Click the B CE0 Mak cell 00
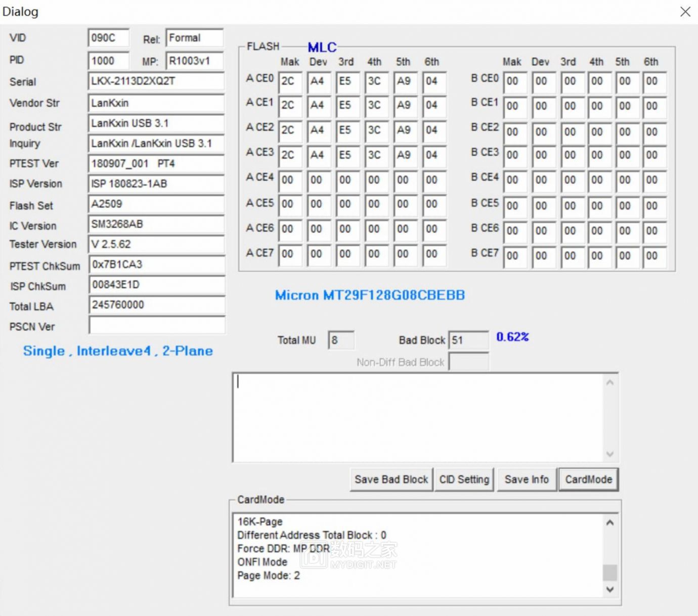The width and height of the screenshot is (698, 616). pos(515,82)
